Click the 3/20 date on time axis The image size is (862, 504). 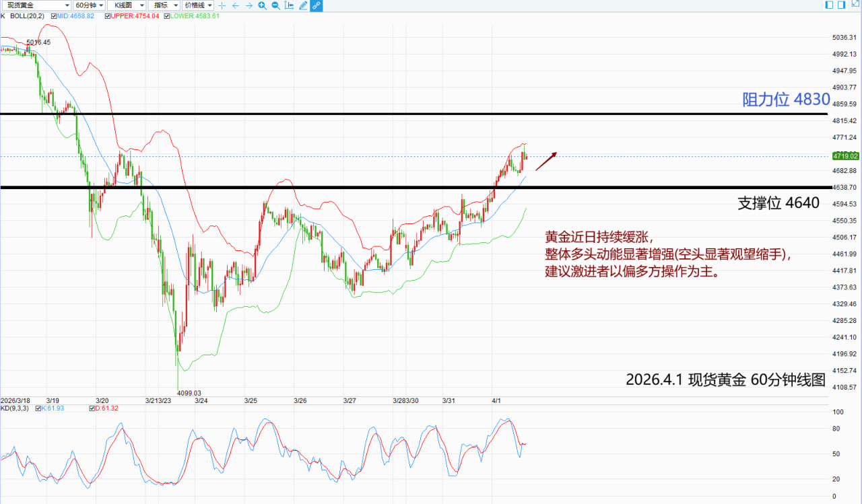point(103,400)
